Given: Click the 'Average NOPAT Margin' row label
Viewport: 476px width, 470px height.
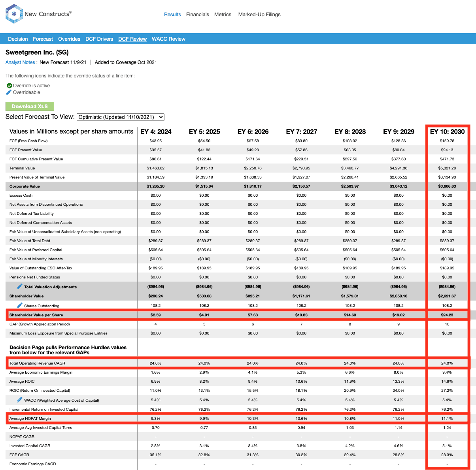Looking at the screenshot, I should 30,419.
